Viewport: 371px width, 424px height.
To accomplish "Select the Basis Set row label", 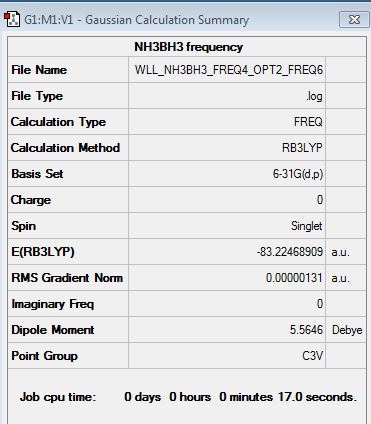I will [37, 174].
